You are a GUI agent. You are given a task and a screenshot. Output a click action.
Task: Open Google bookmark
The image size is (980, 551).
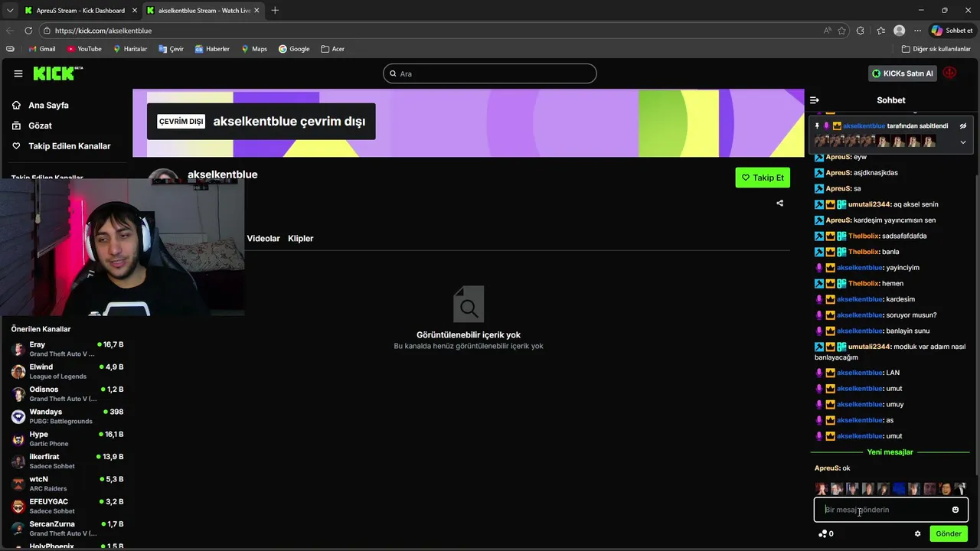(x=294, y=49)
